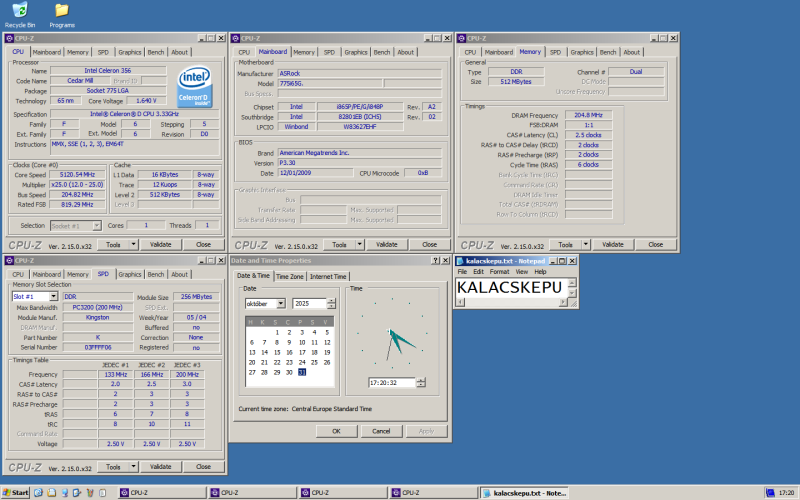Click OK in Date and Time Properties

(x=336, y=431)
